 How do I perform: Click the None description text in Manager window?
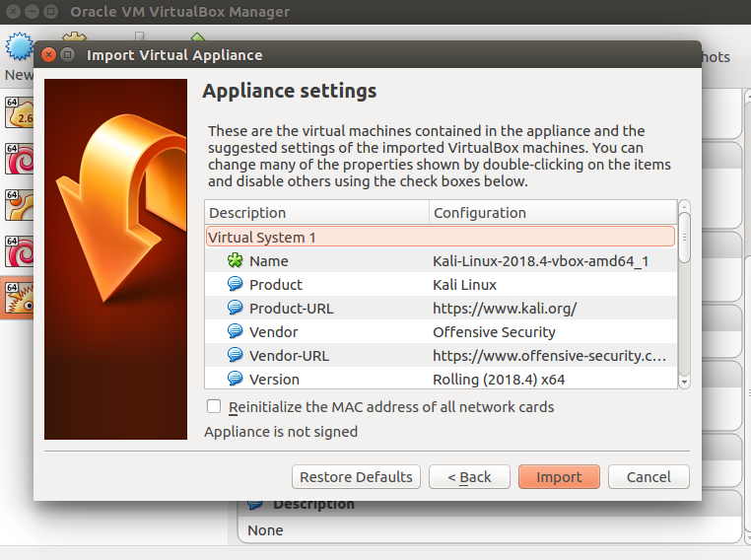coord(265,530)
